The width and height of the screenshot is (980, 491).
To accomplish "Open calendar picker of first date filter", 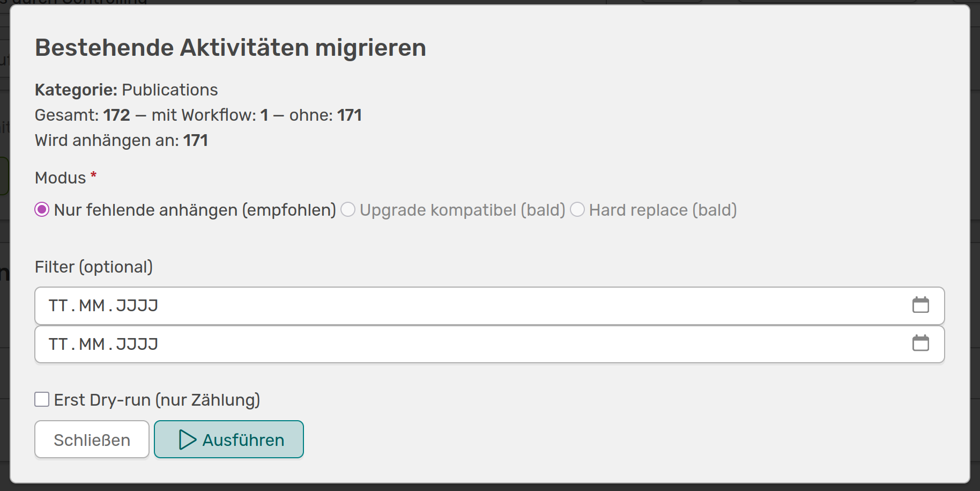I will coord(920,305).
